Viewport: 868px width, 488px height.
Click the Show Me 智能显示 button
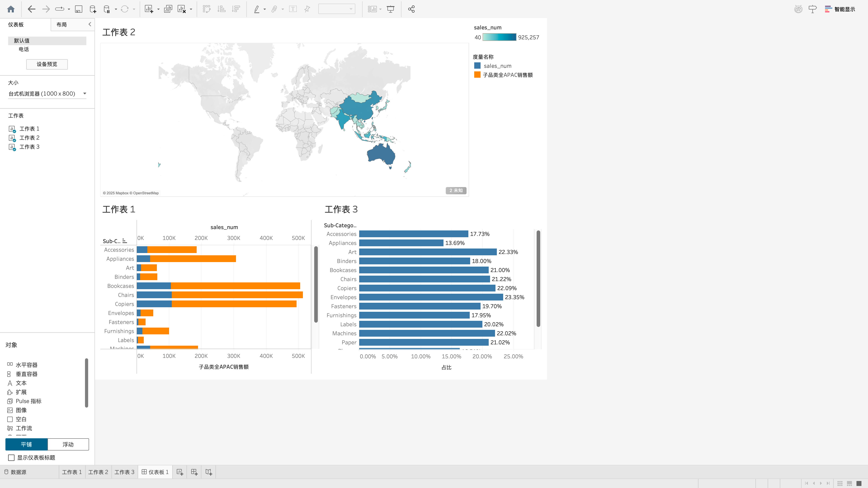pyautogui.click(x=840, y=9)
